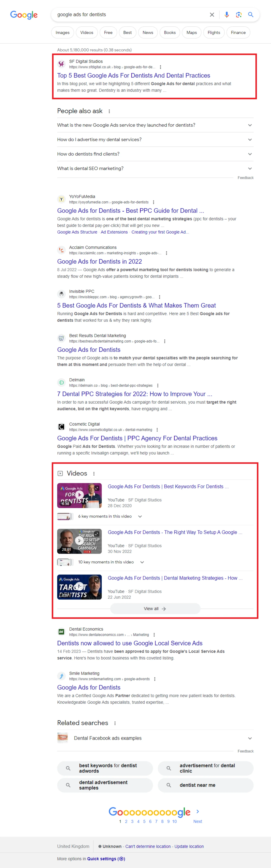271x868 pixels.
Task: Click the Next page link
Action: 197,821
